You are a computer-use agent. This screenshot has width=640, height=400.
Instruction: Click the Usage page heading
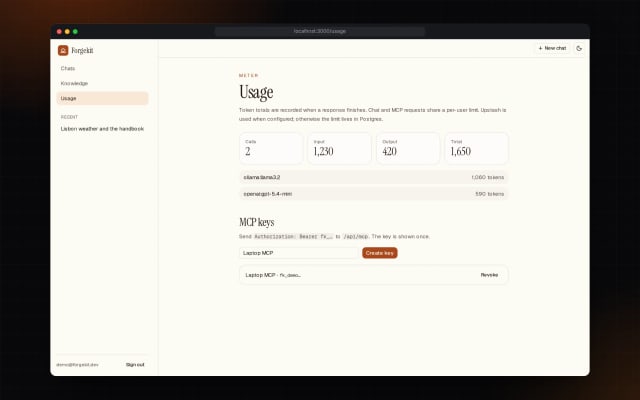pos(256,92)
